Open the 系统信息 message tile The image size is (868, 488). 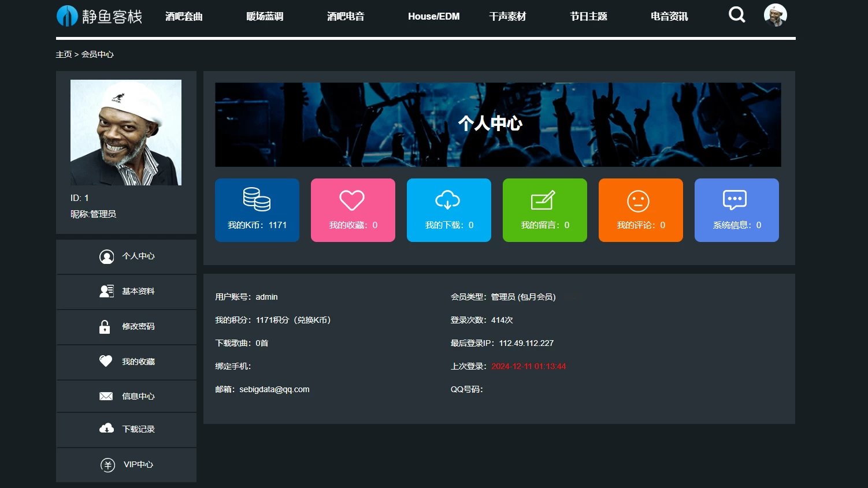737,210
